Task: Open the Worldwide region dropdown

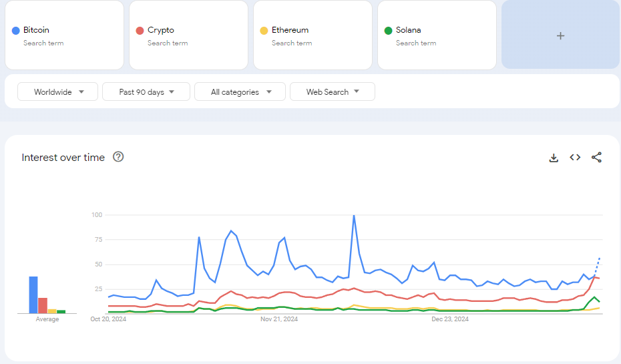Action: point(58,92)
